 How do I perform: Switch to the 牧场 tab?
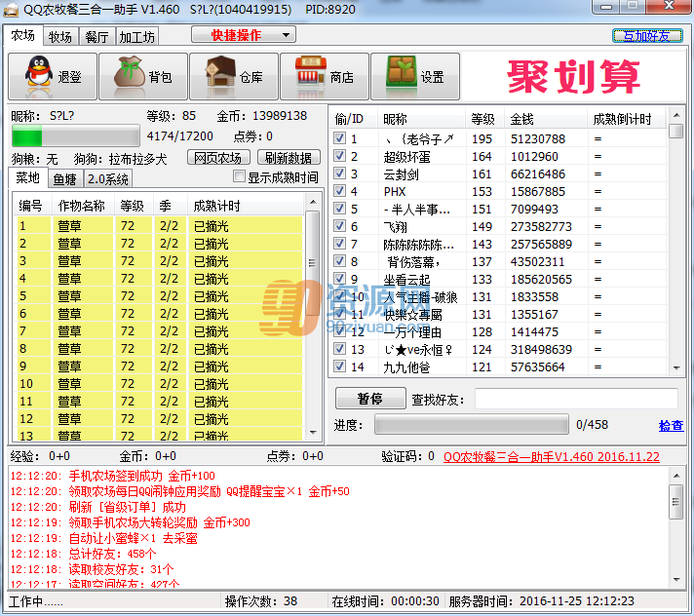coord(60,37)
